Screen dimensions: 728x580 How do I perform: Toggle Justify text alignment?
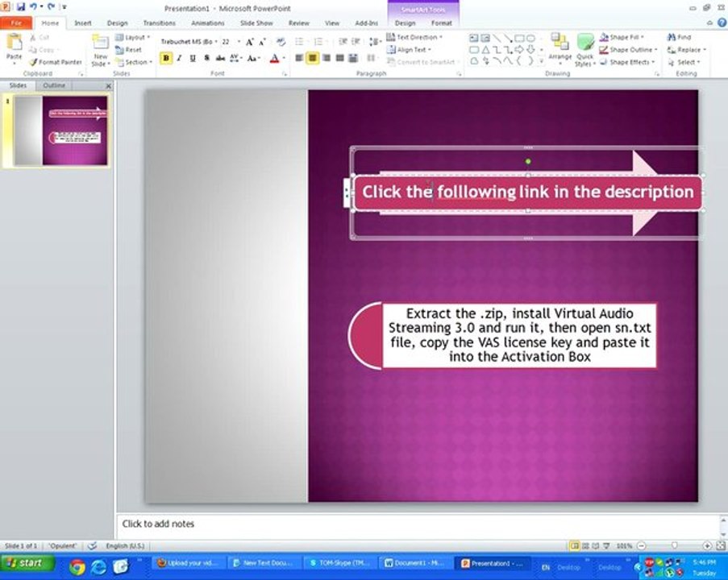(x=340, y=58)
